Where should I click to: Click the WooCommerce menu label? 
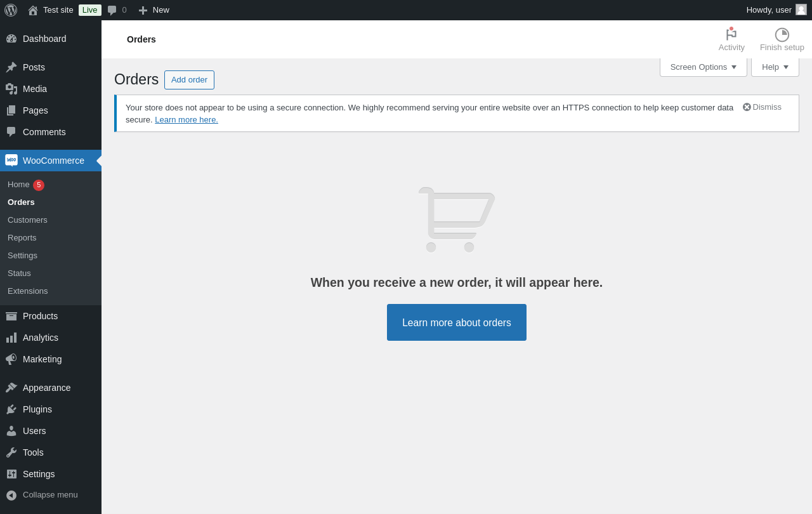click(x=53, y=161)
